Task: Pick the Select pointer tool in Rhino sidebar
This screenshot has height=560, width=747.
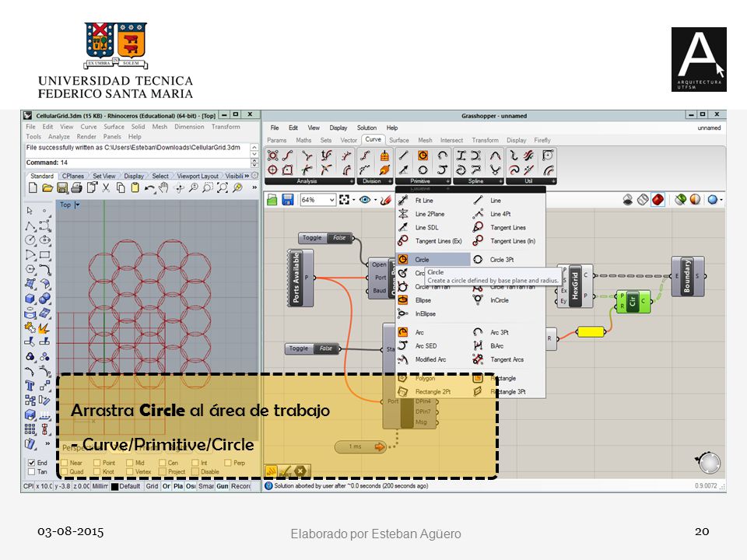Action: (x=30, y=211)
